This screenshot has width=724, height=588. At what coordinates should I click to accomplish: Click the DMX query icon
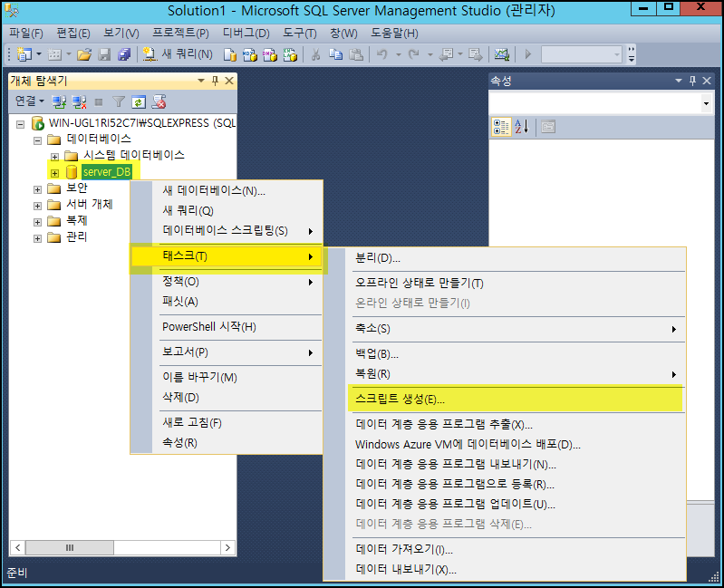click(x=270, y=55)
